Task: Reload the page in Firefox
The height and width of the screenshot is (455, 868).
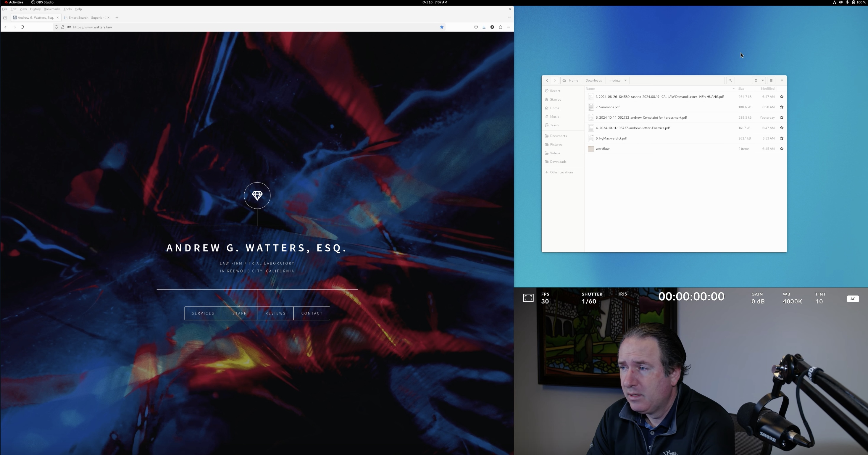Action: coord(22,27)
